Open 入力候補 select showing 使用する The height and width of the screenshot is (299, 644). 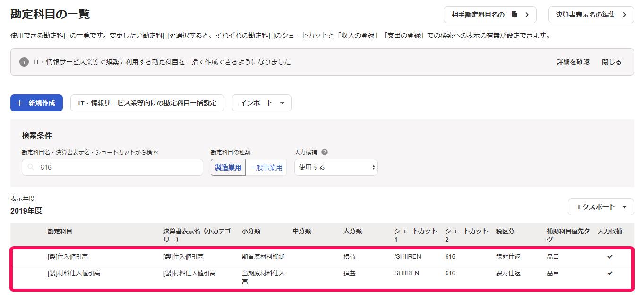coord(336,167)
